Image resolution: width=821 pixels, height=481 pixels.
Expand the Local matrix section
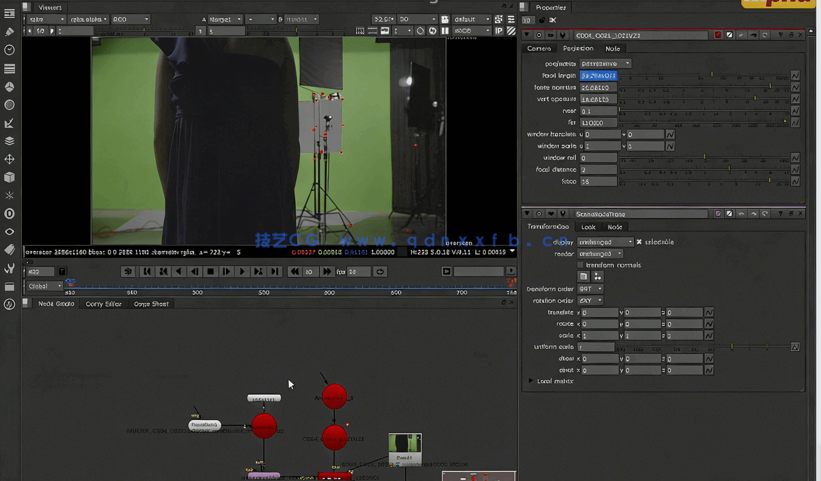pos(531,381)
